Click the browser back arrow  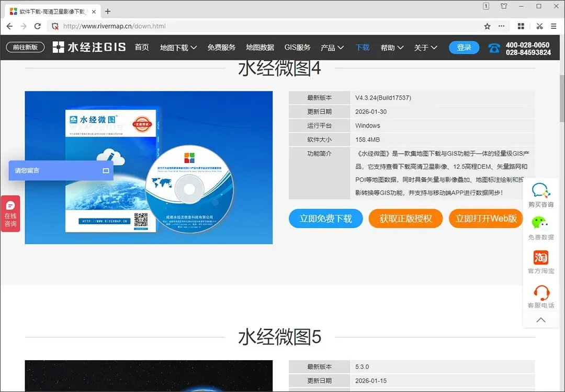tap(10, 26)
